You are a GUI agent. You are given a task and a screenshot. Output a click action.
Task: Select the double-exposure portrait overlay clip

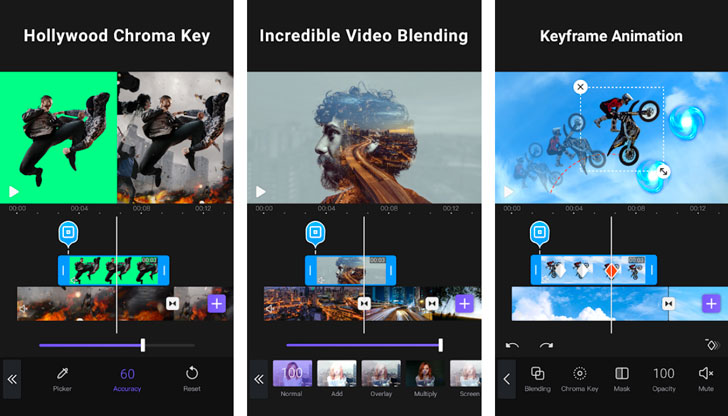pyautogui.click(x=351, y=270)
